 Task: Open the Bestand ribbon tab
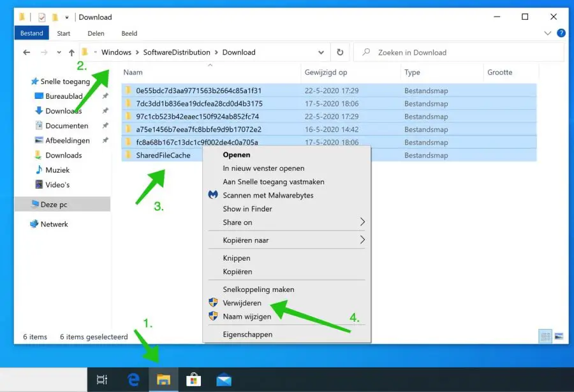click(31, 33)
